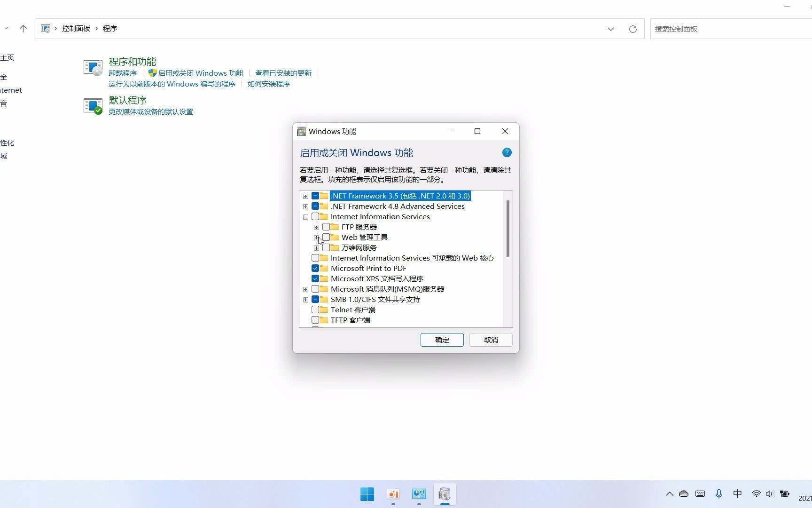This screenshot has height=508, width=812.
Task: Click the volume speaker tray icon
Action: [x=770, y=494]
